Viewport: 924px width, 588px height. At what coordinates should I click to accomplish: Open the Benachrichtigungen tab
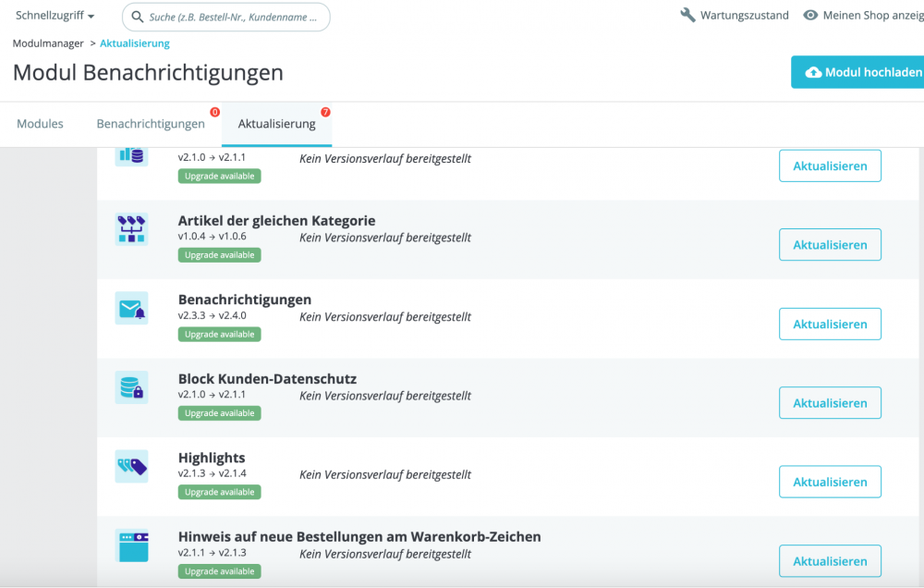151,123
